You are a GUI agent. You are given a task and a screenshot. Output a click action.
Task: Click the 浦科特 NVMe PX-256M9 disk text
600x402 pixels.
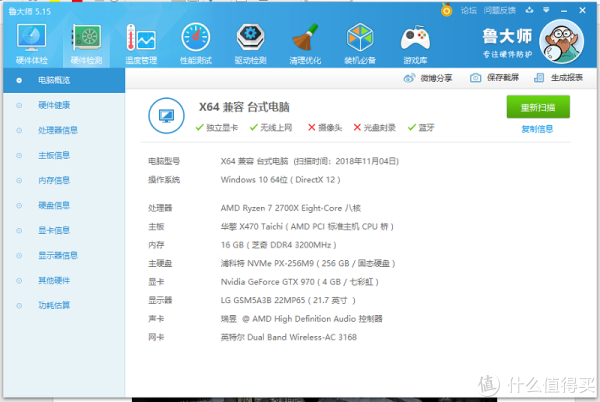click(308, 263)
